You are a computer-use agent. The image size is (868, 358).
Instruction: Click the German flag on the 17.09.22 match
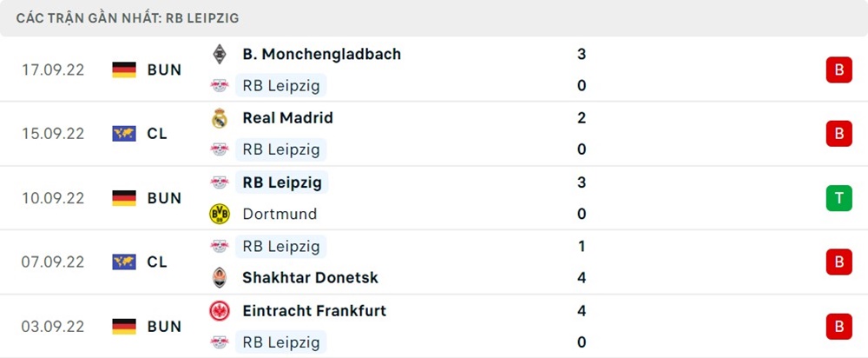124,70
